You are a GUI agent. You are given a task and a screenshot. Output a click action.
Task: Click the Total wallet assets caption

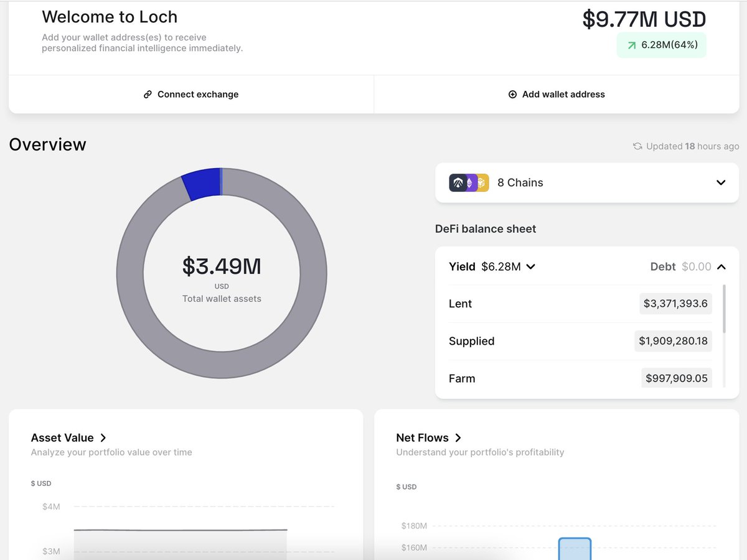pos(222,299)
